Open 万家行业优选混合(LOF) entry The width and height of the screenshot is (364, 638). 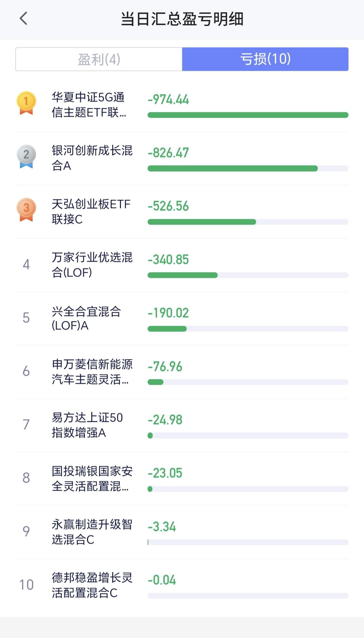pyautogui.click(x=182, y=265)
